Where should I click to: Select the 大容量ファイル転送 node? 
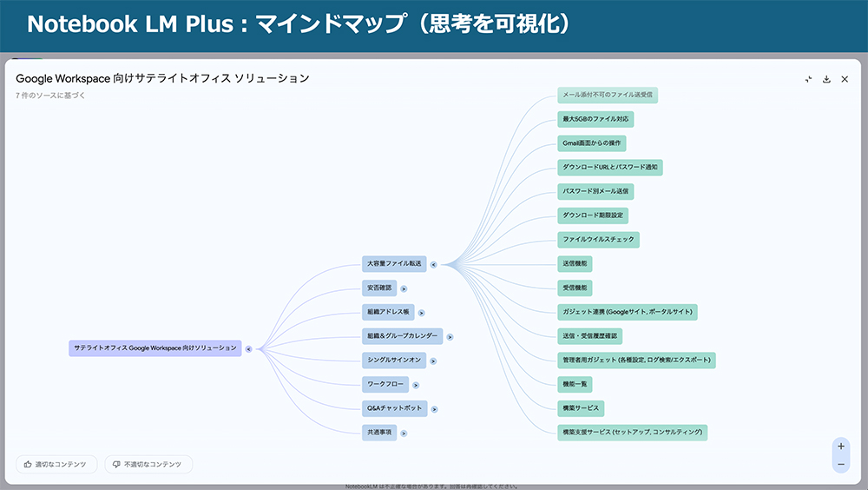tap(394, 264)
